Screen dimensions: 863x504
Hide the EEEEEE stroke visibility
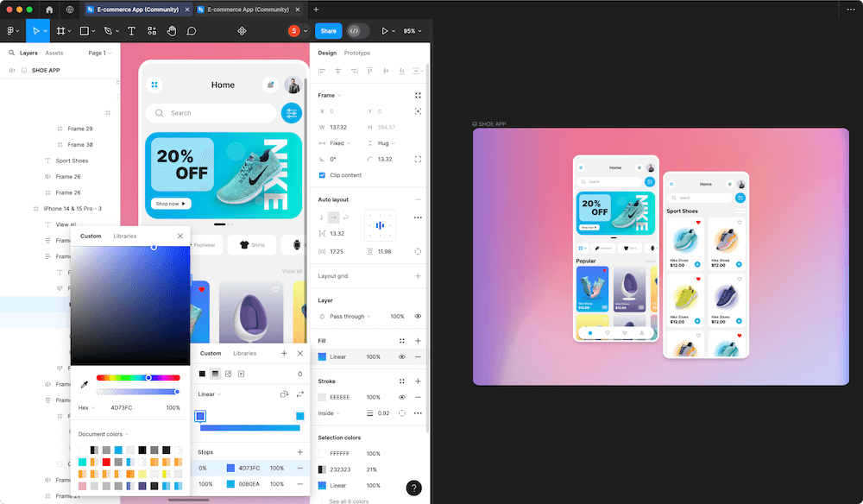click(401, 397)
